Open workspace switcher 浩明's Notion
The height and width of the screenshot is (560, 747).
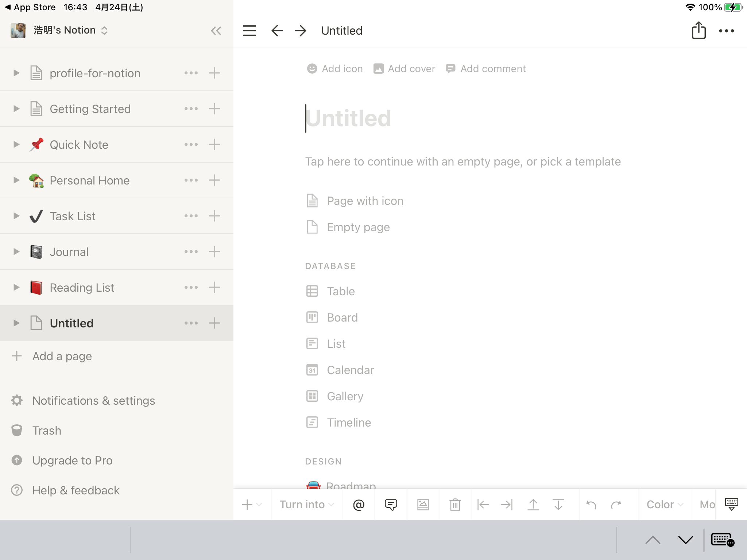pos(60,30)
